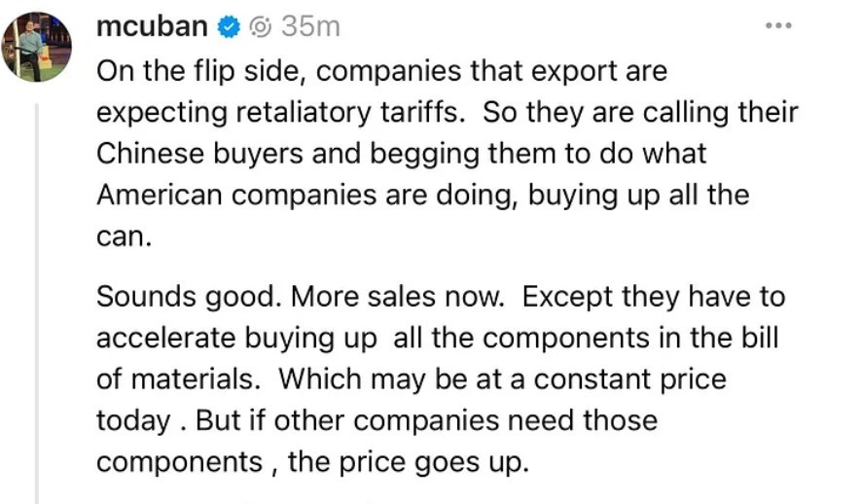The width and height of the screenshot is (861, 504).
Task: Open mcuban's profile picture
Action: tap(36, 47)
